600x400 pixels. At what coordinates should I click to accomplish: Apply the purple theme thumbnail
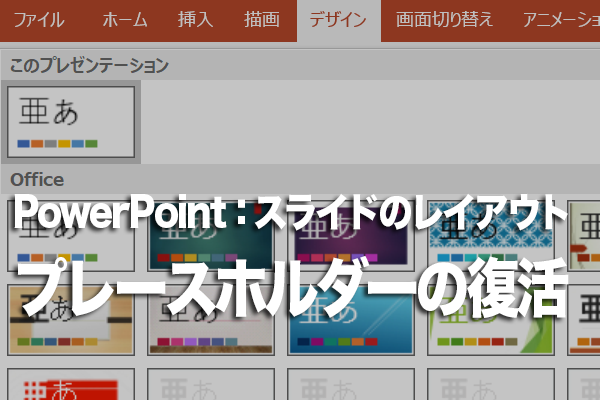coord(351,235)
